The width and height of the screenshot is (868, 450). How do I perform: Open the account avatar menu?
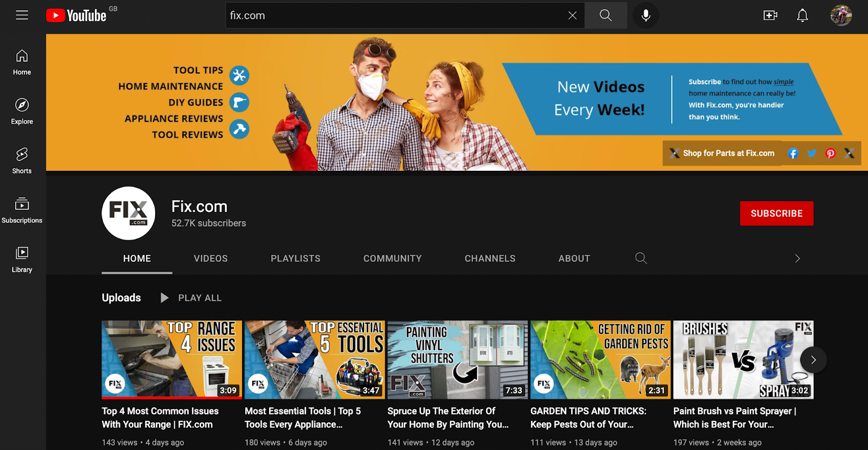841,15
